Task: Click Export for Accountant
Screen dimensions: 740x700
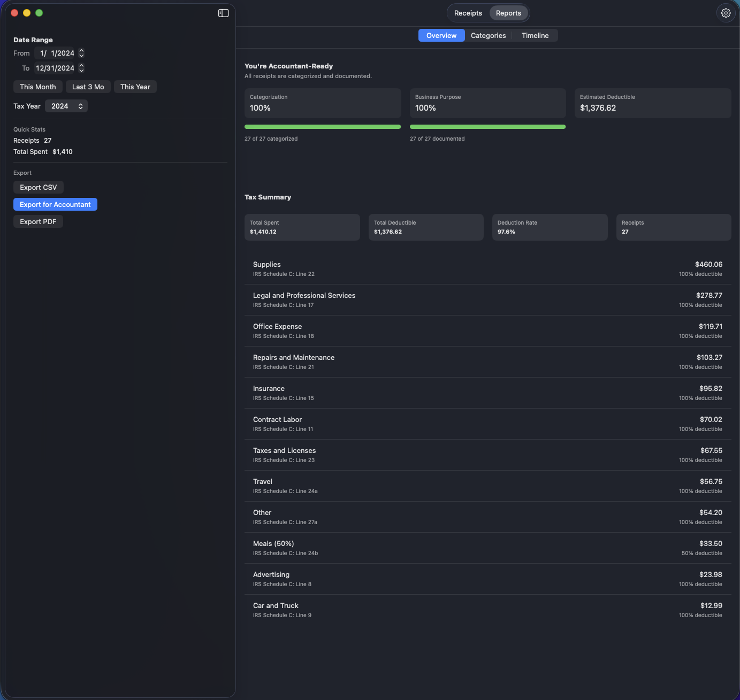Action: (55, 204)
